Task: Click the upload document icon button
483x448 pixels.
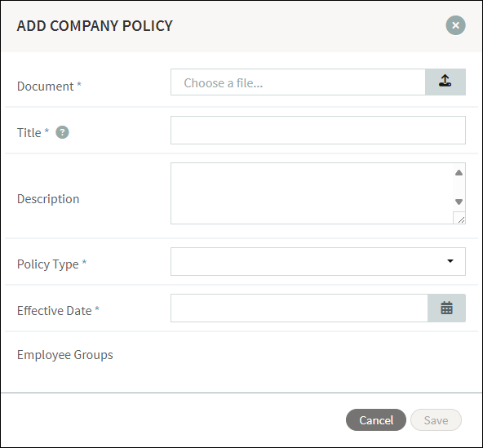Action: click(445, 82)
